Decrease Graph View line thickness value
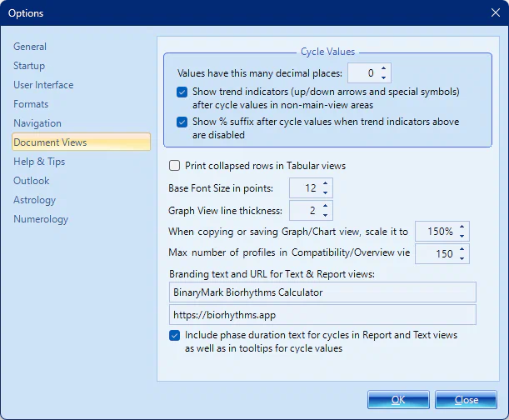The width and height of the screenshot is (509, 420). tap(325, 215)
